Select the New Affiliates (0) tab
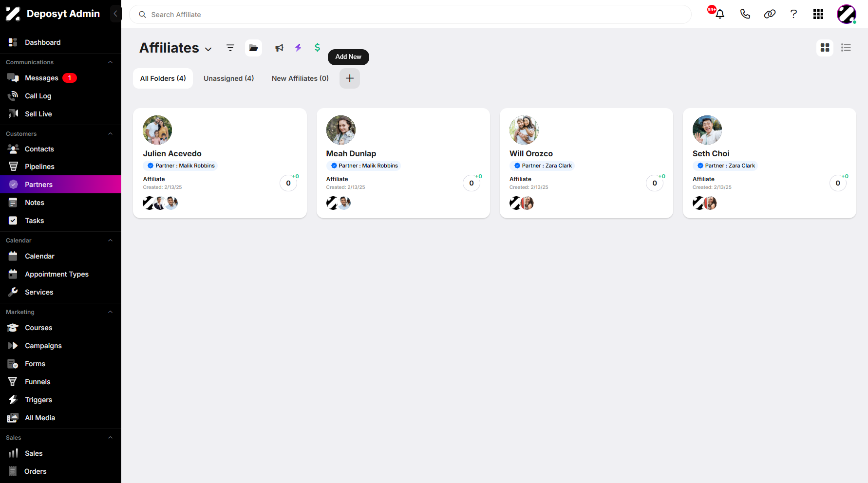 click(x=300, y=78)
